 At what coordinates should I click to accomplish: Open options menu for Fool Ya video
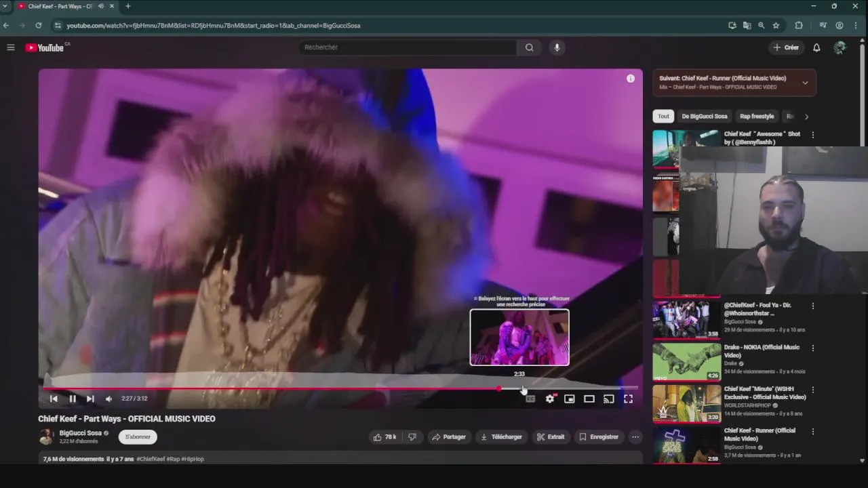(x=812, y=306)
